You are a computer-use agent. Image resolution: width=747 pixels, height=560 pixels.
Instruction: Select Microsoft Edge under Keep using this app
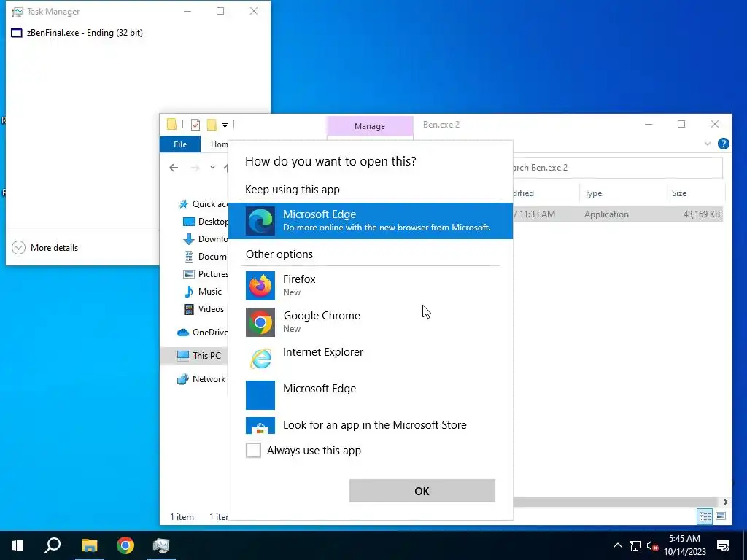[370, 220]
